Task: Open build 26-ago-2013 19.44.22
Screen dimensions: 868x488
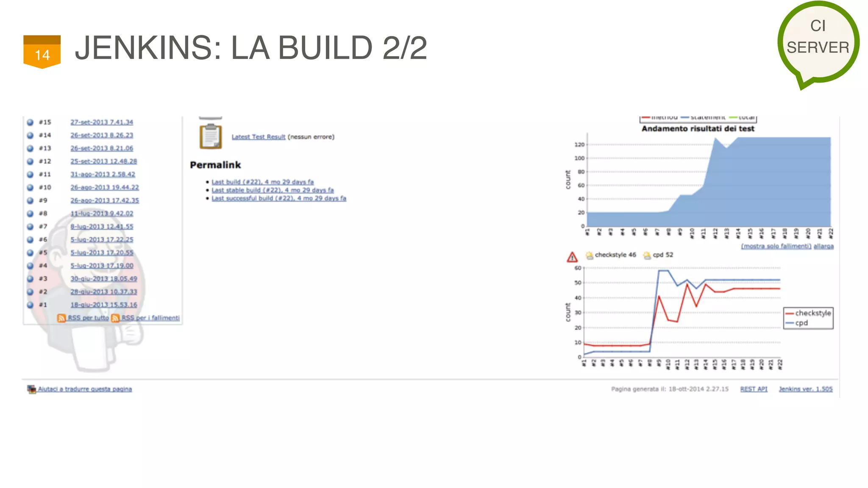Action: [105, 187]
